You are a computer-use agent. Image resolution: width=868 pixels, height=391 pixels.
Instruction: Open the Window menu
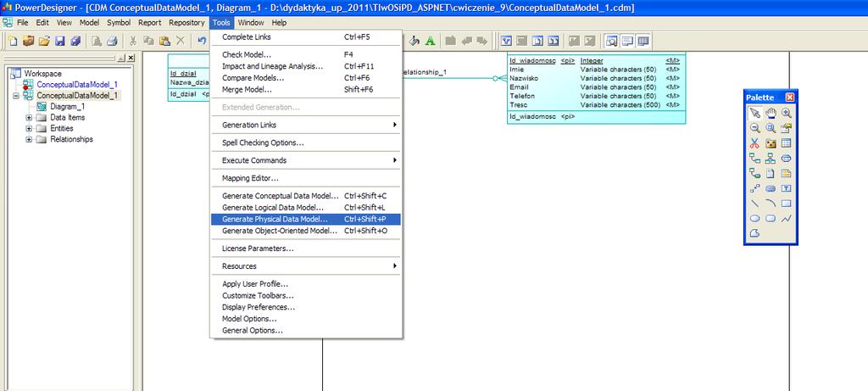pos(251,23)
